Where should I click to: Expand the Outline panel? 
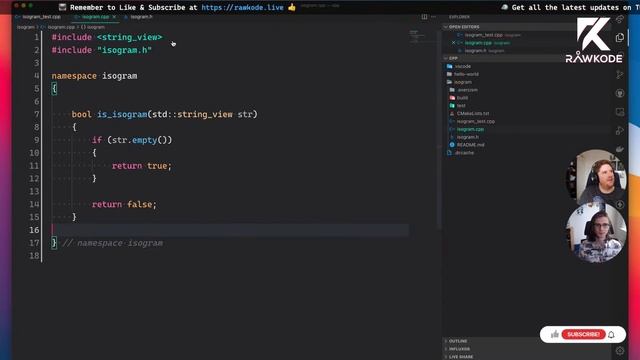click(458, 341)
